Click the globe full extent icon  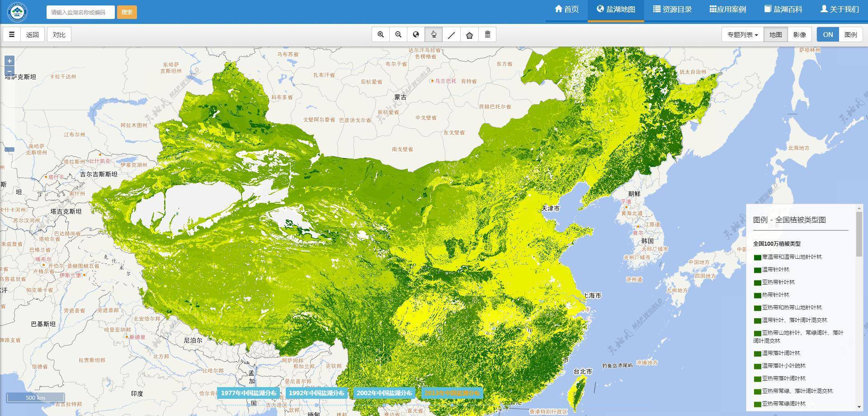(416, 35)
